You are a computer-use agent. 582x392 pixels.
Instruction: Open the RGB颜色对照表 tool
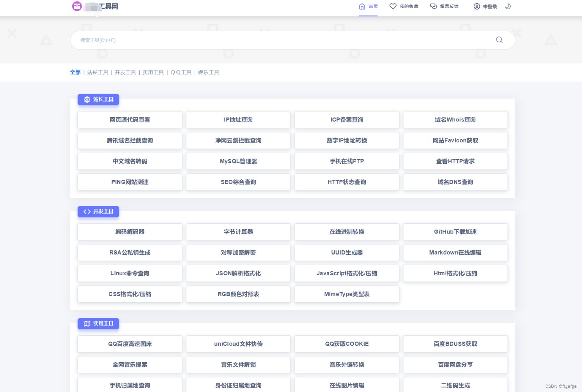click(x=238, y=294)
